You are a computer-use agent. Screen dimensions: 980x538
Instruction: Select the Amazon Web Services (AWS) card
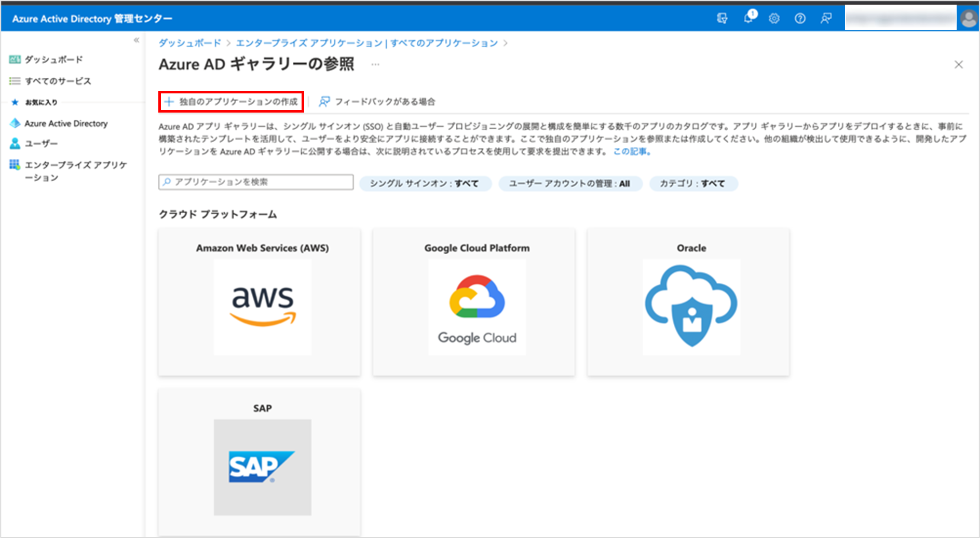click(260, 301)
